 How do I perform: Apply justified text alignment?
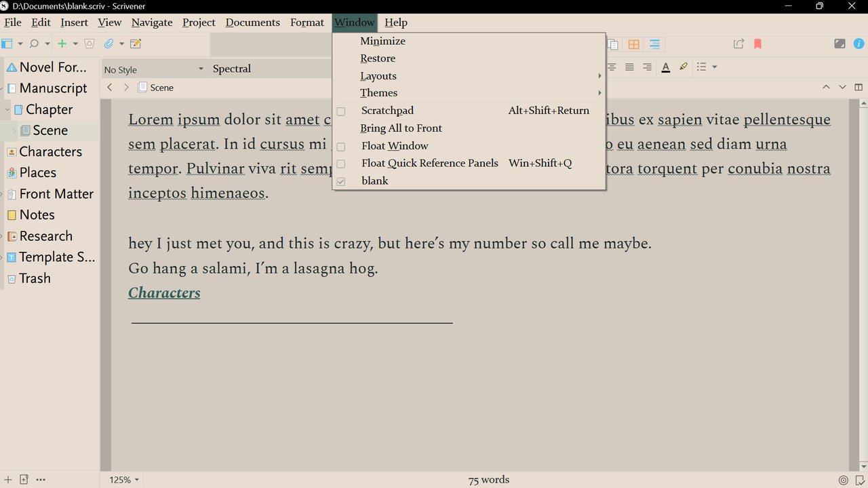coord(629,67)
